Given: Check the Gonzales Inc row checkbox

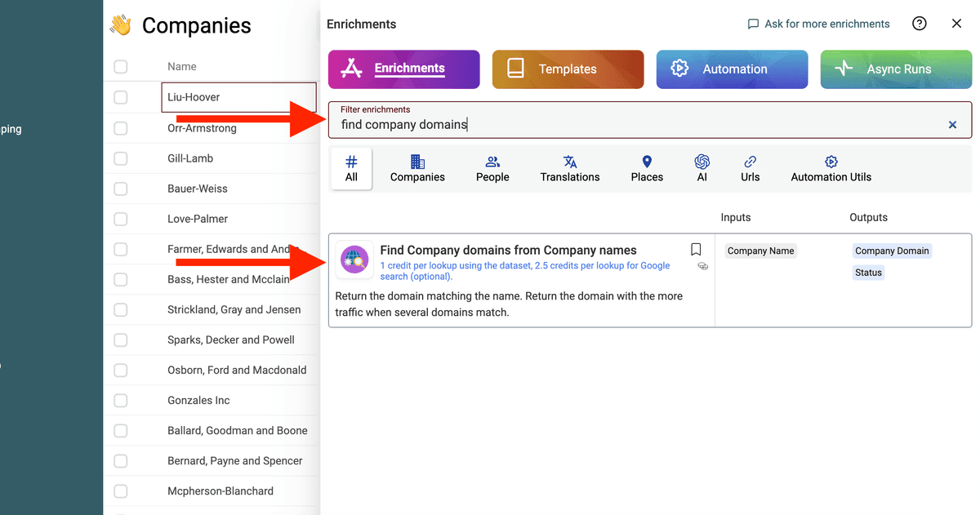Looking at the screenshot, I should 121,400.
